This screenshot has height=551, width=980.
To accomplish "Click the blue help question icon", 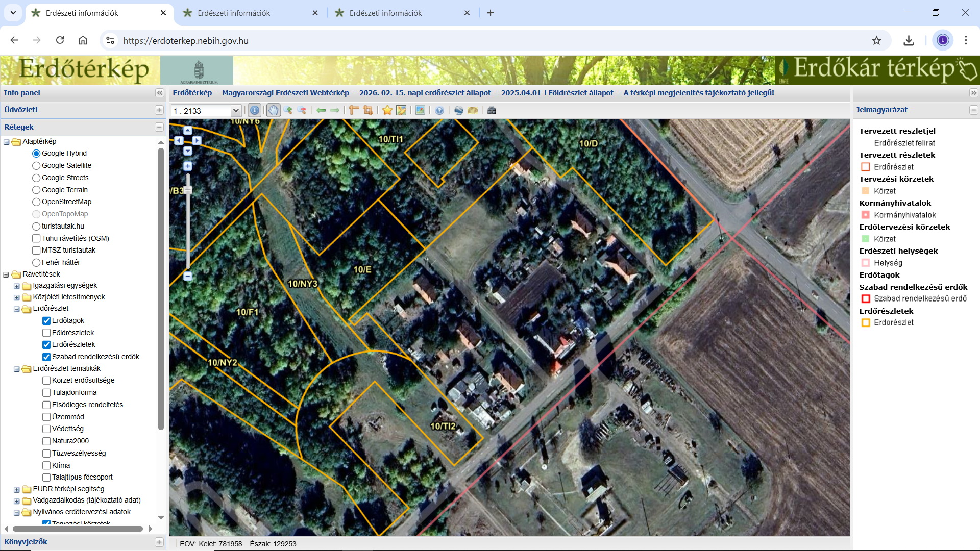I will [x=439, y=110].
